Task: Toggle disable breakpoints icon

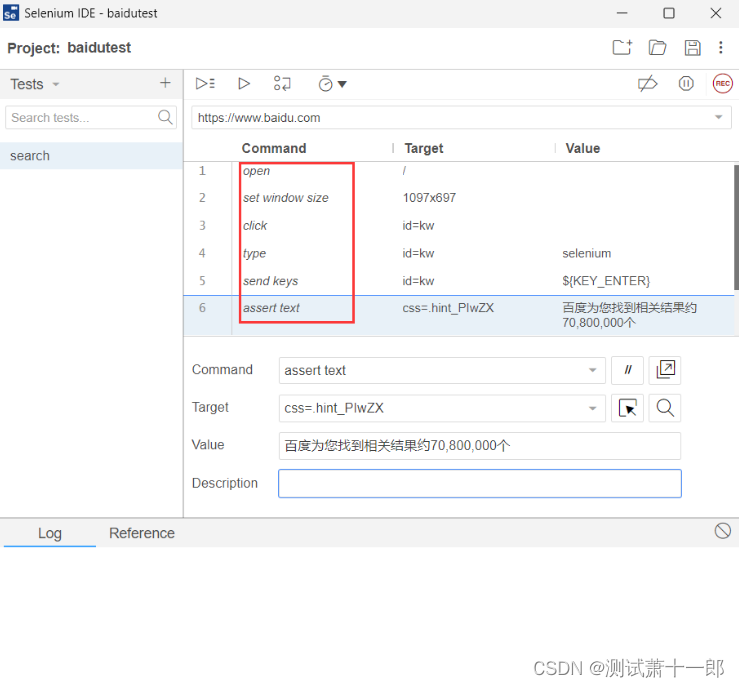Action: point(647,83)
